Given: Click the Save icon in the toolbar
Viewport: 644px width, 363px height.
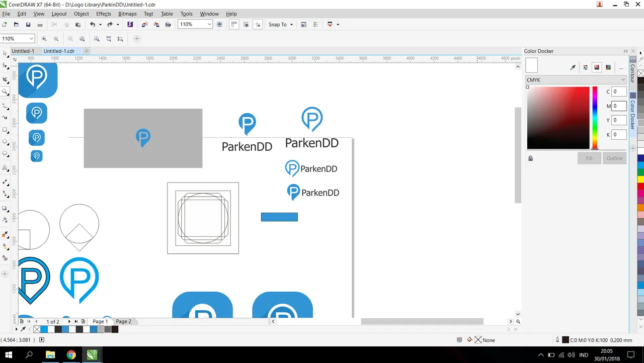Looking at the screenshot, I should (x=28, y=24).
